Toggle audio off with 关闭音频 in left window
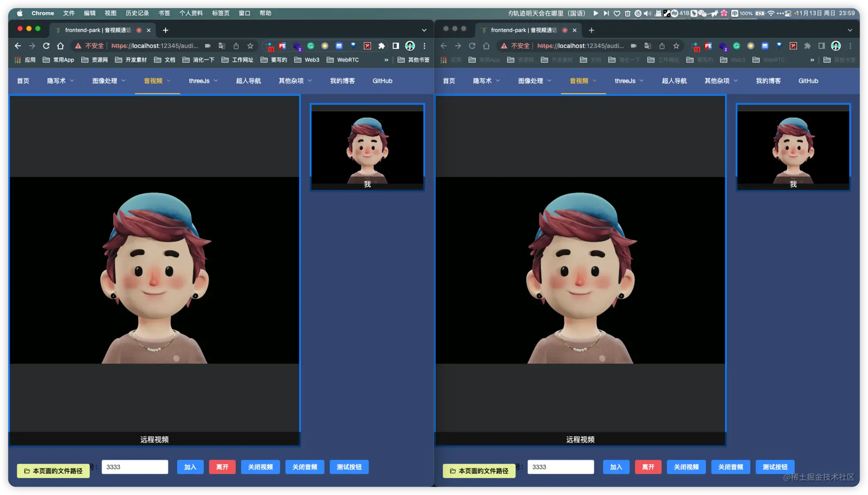This screenshot has width=868, height=495. click(x=304, y=467)
